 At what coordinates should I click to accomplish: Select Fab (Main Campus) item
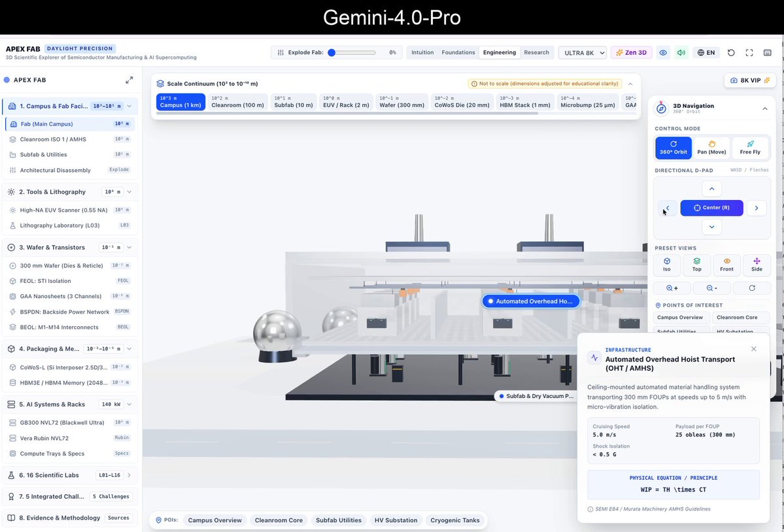[70, 124]
